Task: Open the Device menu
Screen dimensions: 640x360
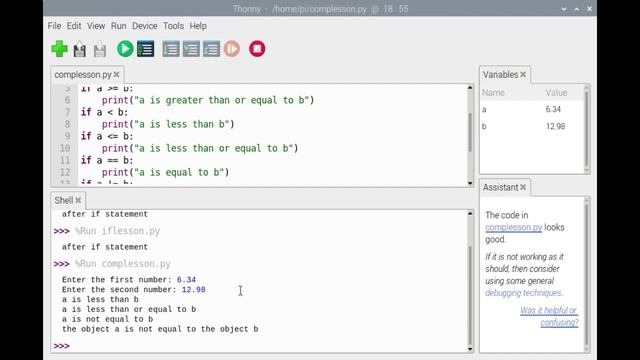Action: click(x=144, y=26)
